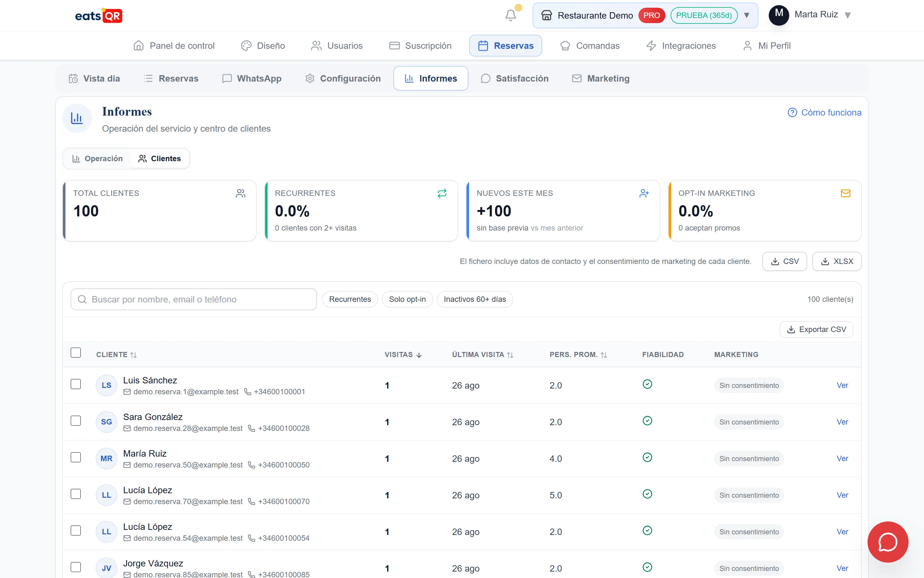This screenshot has height=578, width=924.
Task: Click the JV avatar of Jorge Vázquez
Action: pos(107,568)
